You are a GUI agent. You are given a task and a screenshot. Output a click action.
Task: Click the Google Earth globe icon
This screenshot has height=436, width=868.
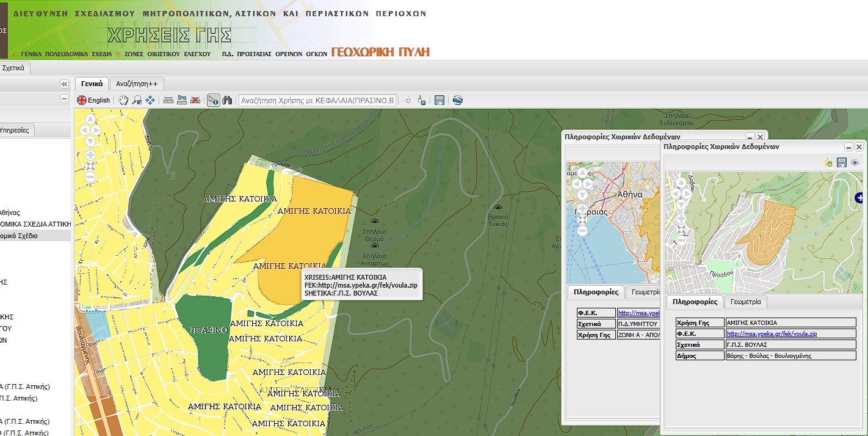pyautogui.click(x=457, y=100)
